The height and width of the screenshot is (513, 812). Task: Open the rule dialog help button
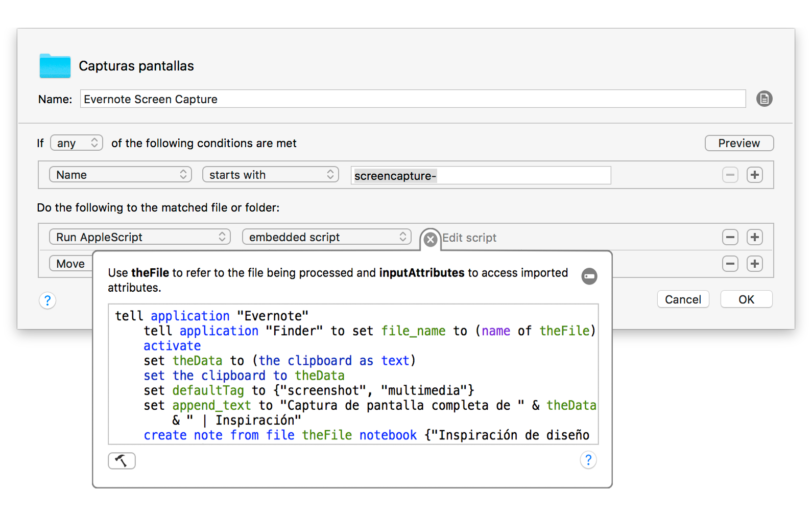(x=47, y=300)
